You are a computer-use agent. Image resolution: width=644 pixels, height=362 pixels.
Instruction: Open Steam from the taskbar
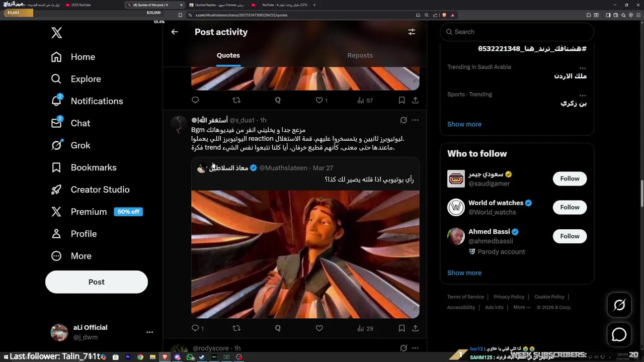[x=202, y=357]
